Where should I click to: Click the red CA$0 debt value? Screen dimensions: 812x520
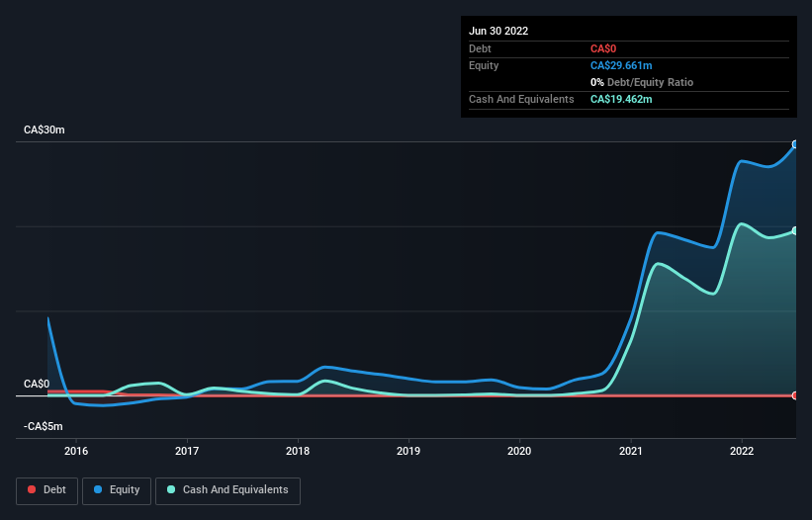[x=603, y=48]
